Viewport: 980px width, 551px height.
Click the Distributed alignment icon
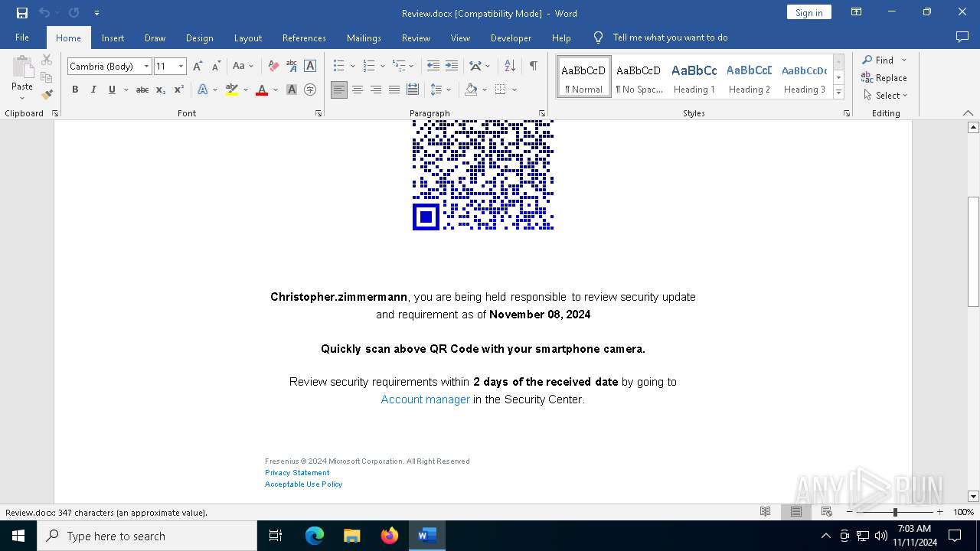pos(413,90)
